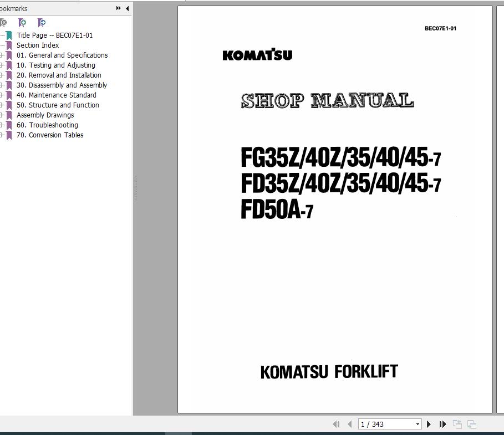Select the Section Index bookmark

point(37,45)
